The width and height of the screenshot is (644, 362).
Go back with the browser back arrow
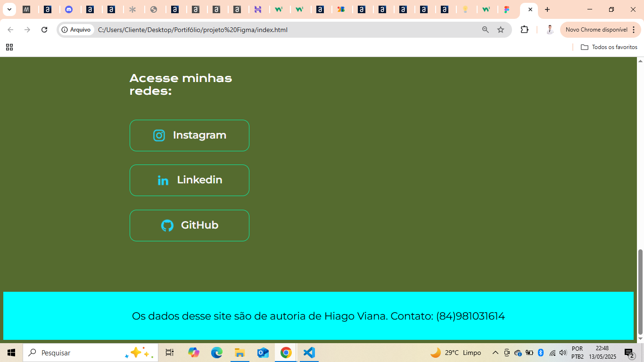click(x=10, y=30)
